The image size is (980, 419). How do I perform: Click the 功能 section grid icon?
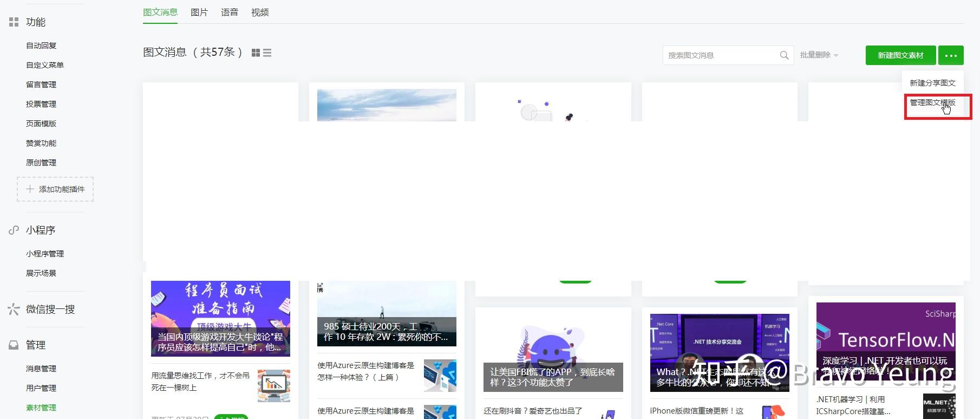point(14,22)
